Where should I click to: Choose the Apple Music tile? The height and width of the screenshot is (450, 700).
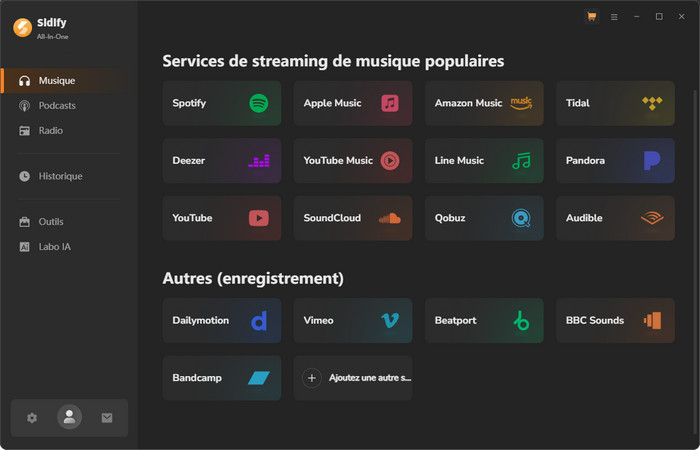[353, 103]
